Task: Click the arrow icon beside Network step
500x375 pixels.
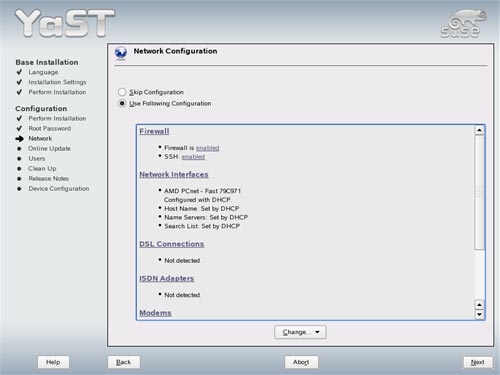Action: tap(20, 139)
